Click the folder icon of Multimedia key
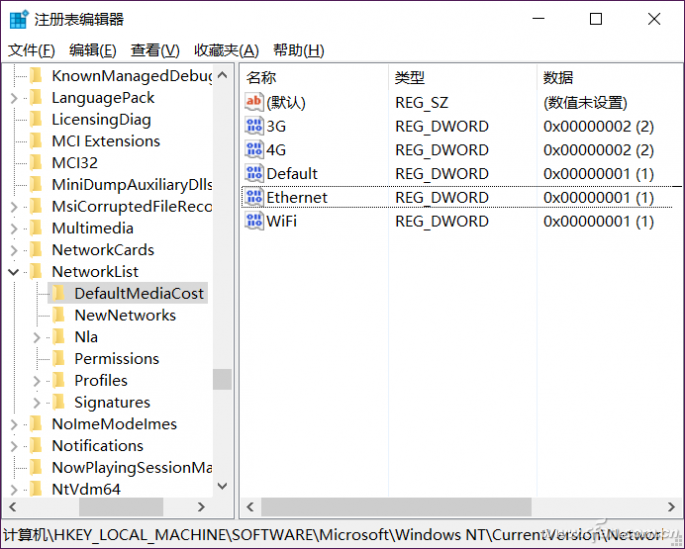Viewport: 685px width, 549px height. pyautogui.click(x=36, y=228)
